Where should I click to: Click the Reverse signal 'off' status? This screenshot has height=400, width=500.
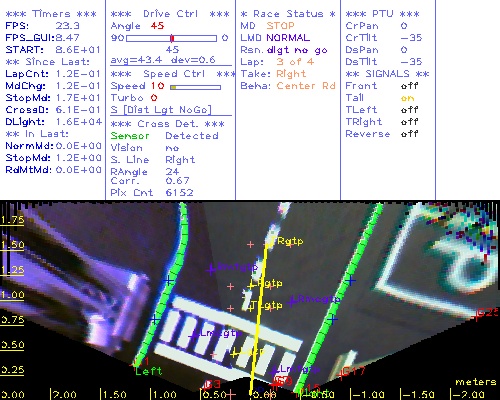click(409, 134)
